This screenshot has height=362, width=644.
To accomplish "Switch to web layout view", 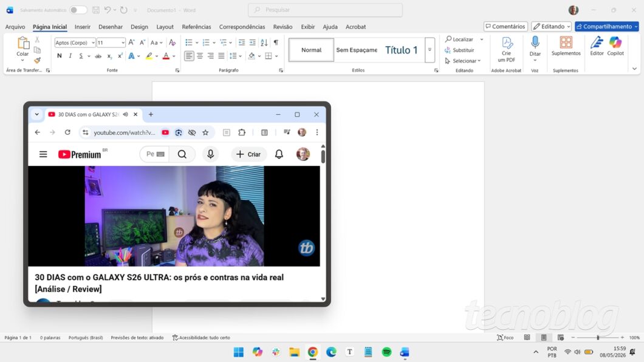I will 561,337.
